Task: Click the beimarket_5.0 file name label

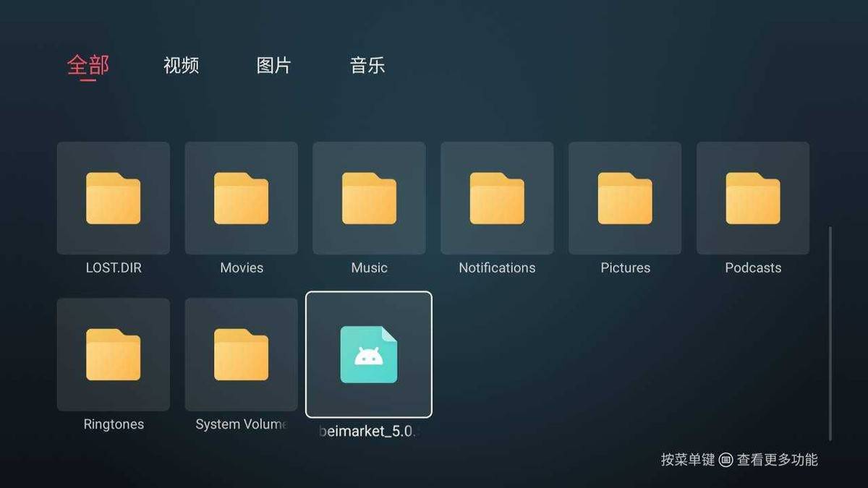Action: coord(369,432)
